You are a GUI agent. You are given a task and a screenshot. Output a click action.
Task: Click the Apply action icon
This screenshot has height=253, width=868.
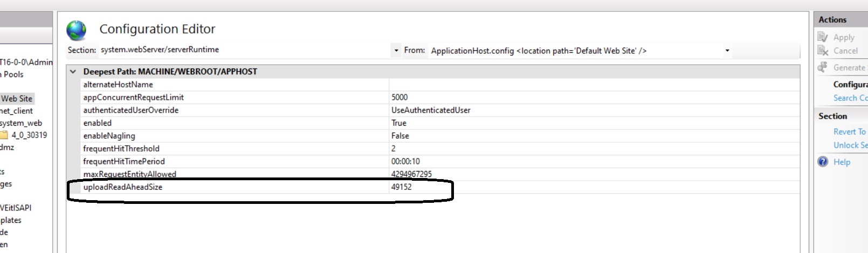click(x=823, y=37)
